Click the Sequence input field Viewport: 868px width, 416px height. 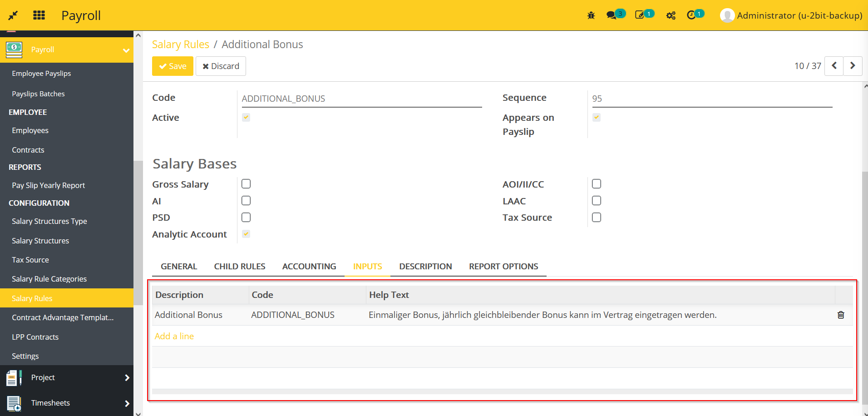[x=711, y=99]
